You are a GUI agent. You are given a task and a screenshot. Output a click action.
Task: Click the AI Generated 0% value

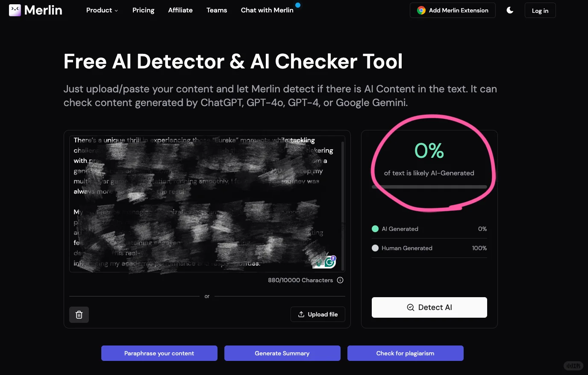coord(482,229)
